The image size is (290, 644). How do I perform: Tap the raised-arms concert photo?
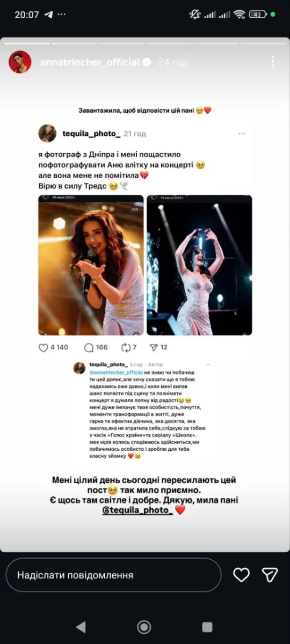199,265
